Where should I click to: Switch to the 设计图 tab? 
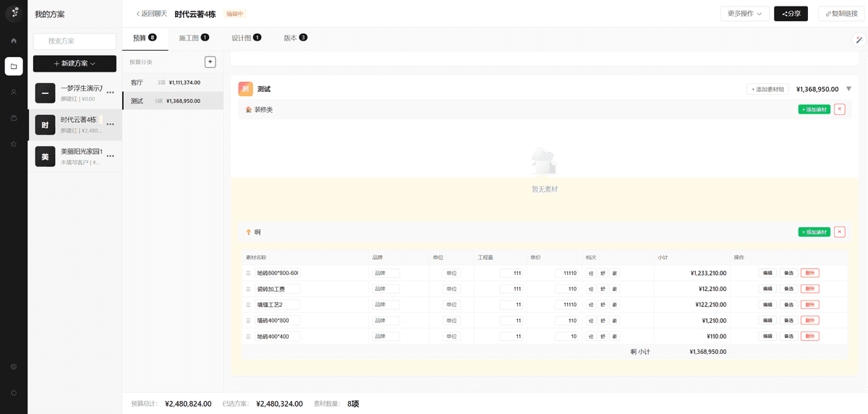246,38
